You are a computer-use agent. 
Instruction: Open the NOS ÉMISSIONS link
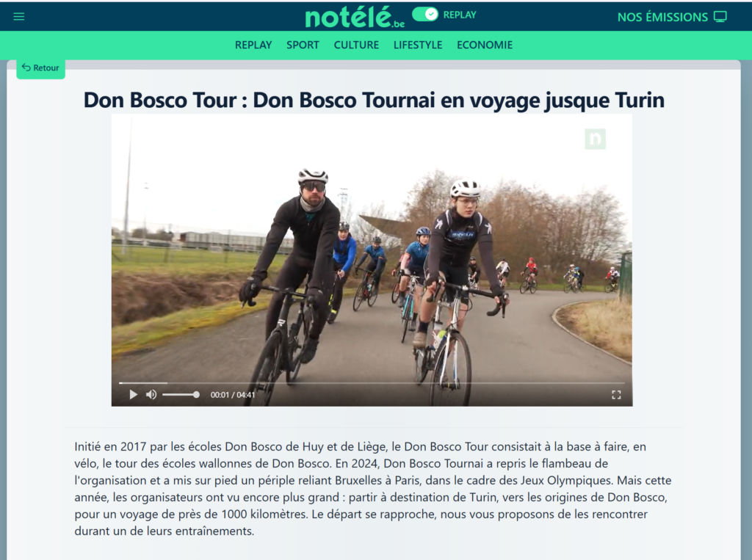(662, 18)
